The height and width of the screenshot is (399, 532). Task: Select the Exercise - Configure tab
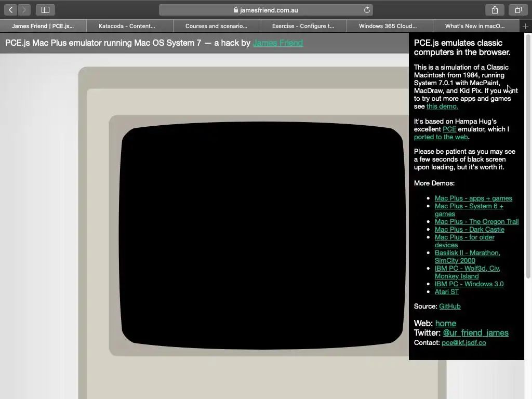click(303, 26)
